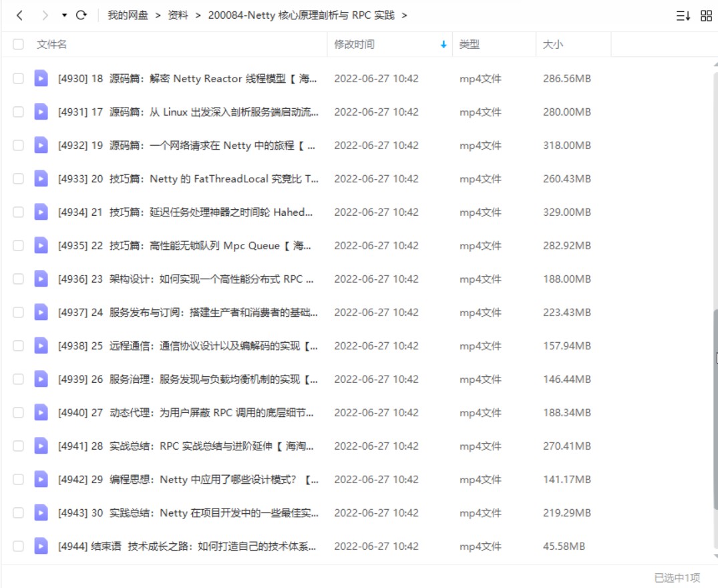Sort by 修改时间 column header

pyautogui.click(x=354, y=44)
